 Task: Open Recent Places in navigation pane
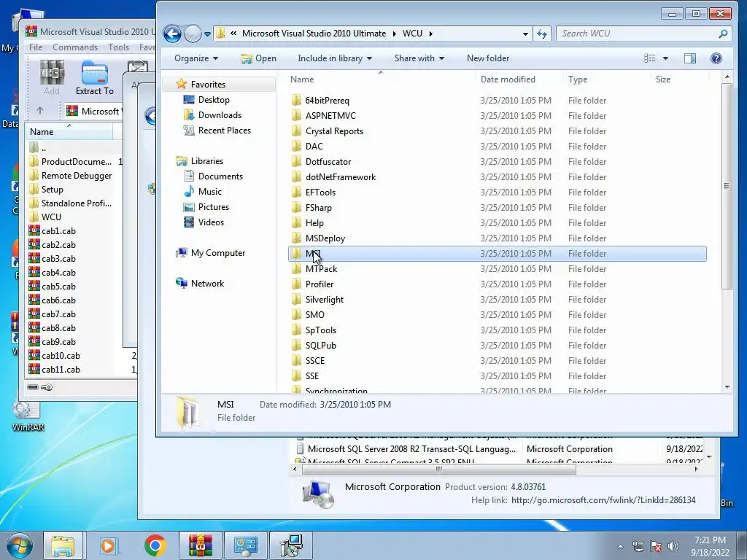click(x=224, y=130)
